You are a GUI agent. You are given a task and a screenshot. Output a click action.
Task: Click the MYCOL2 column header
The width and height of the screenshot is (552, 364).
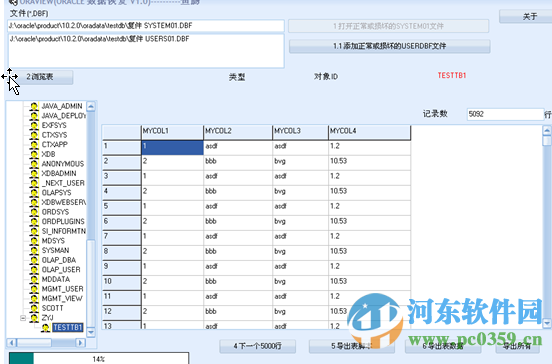click(x=238, y=132)
